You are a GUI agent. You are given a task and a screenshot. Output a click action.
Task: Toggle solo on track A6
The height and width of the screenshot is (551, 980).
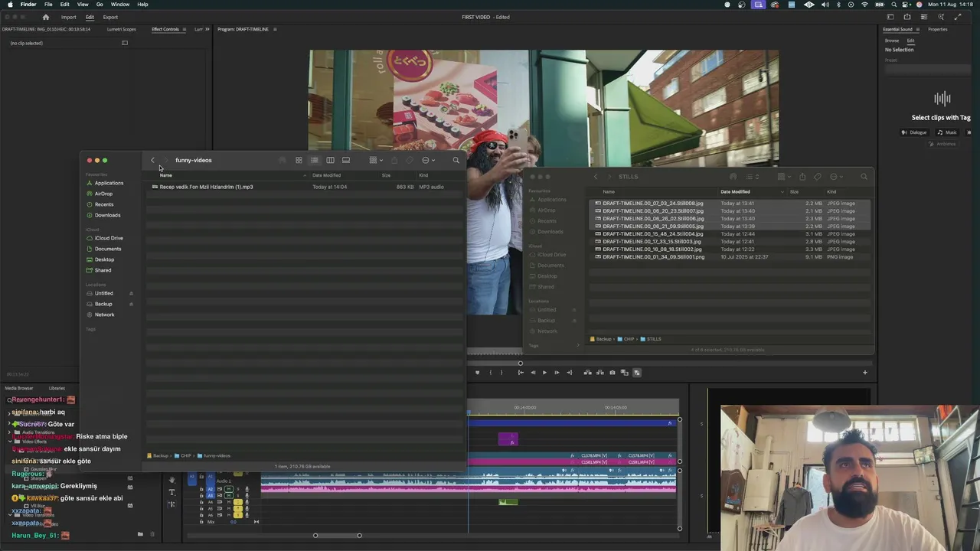pos(238,515)
